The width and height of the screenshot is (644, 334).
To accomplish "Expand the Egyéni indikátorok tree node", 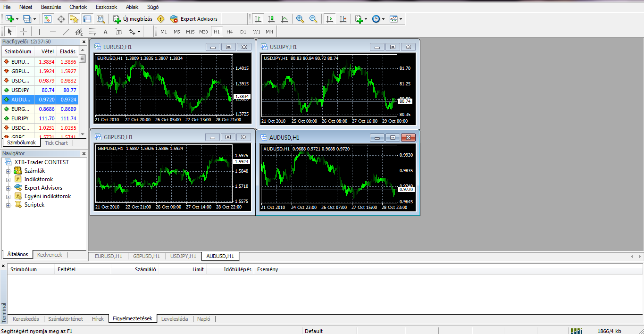I will [x=8, y=196].
